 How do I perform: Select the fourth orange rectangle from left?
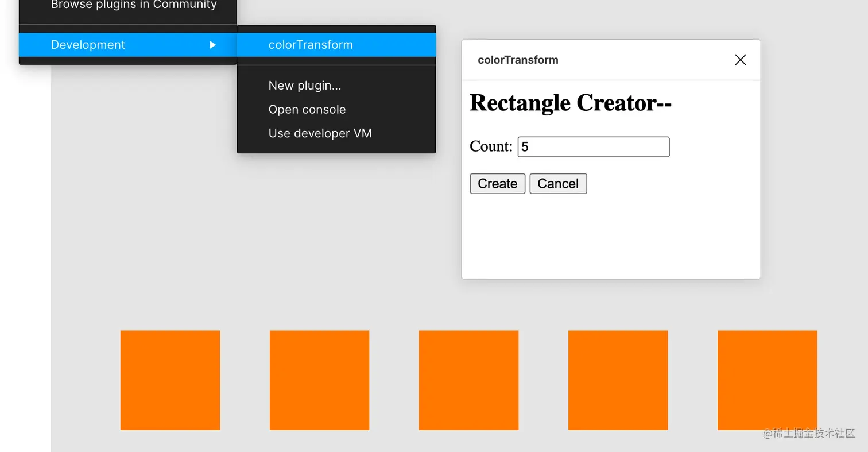click(x=618, y=380)
